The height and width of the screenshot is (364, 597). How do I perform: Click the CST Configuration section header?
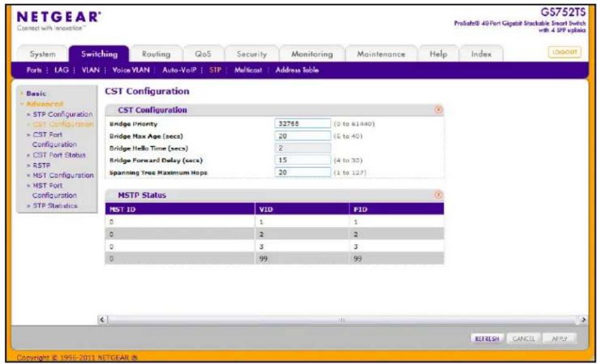(274, 110)
